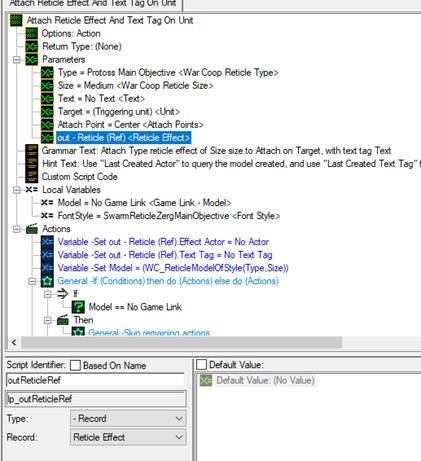Select the Grammar Text icon
Image resolution: width=421 pixels, height=461 pixels.
pyautogui.click(x=32, y=151)
